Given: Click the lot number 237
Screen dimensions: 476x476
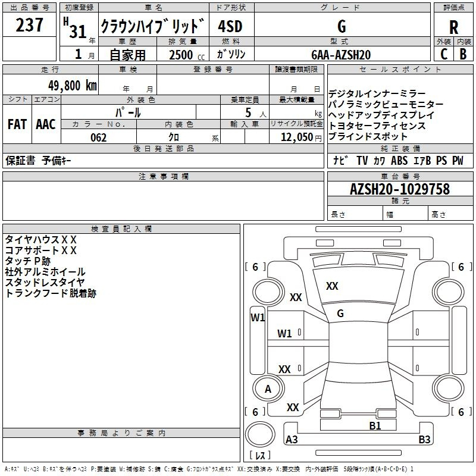Looking at the screenshot, I should 29,25.
